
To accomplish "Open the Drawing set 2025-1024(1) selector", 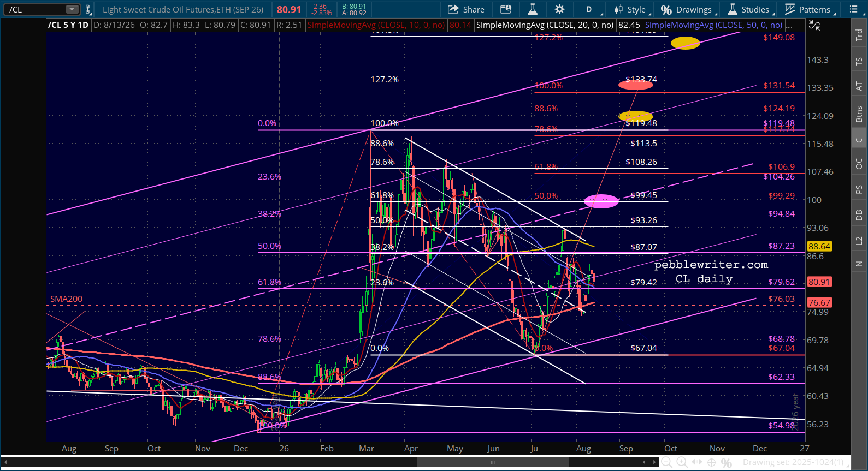I will [793, 462].
